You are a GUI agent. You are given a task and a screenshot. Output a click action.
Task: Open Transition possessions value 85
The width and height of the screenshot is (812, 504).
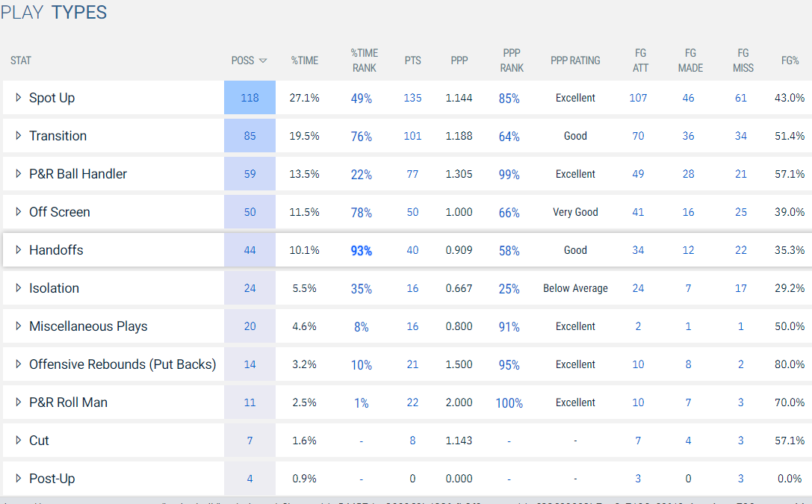click(250, 136)
